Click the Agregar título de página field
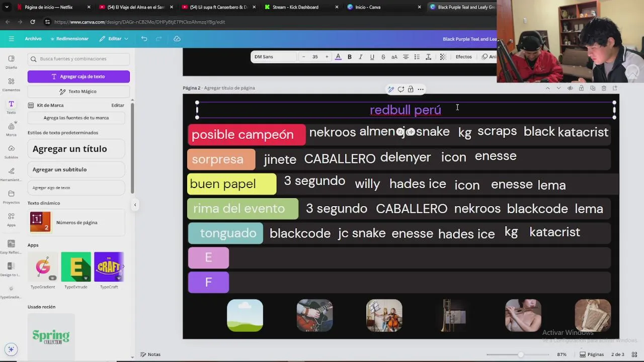The width and height of the screenshot is (644, 362). (x=229, y=88)
